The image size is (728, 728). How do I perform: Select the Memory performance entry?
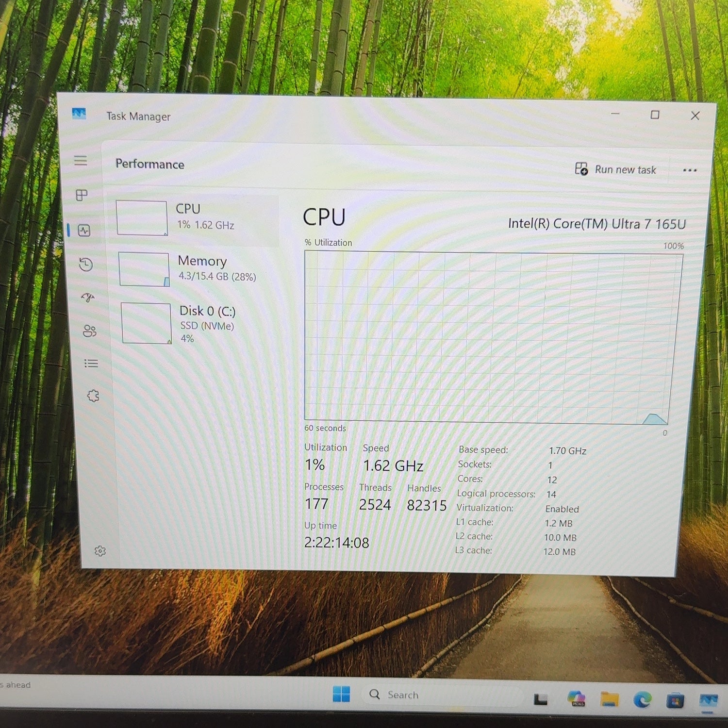point(197,269)
